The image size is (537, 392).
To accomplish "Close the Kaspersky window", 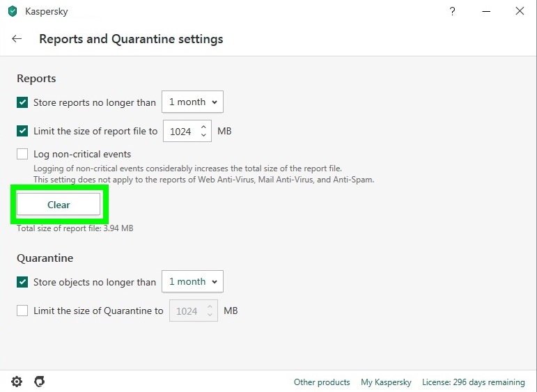I will pyautogui.click(x=520, y=11).
